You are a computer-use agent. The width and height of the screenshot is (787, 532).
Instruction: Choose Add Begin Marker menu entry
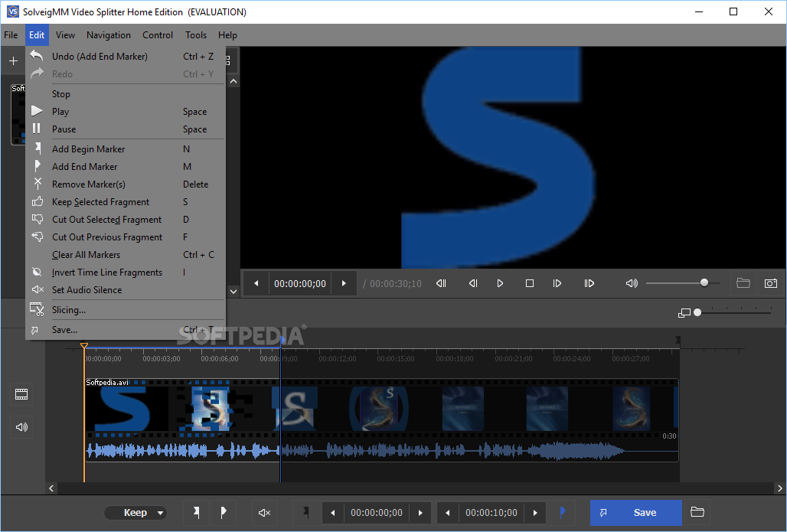(x=125, y=149)
